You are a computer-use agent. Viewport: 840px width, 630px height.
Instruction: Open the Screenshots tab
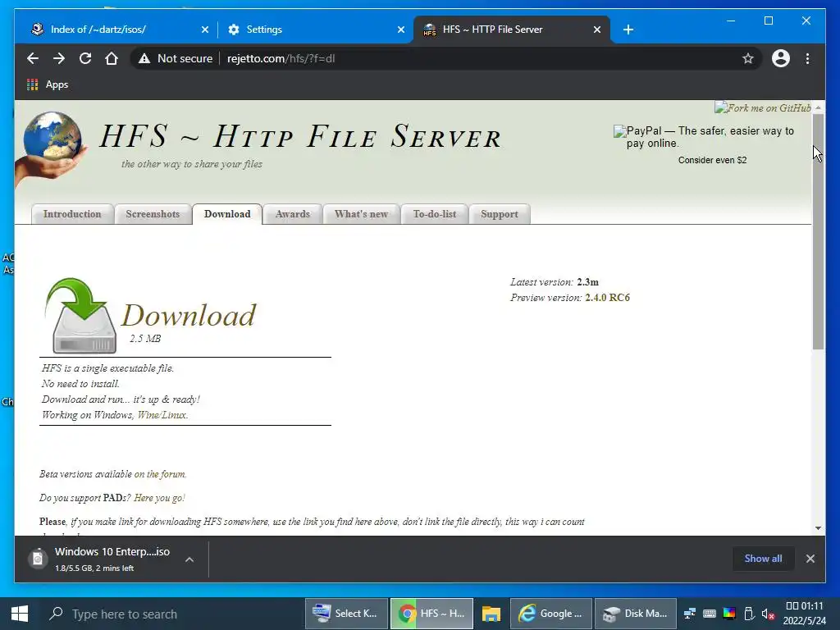153,214
